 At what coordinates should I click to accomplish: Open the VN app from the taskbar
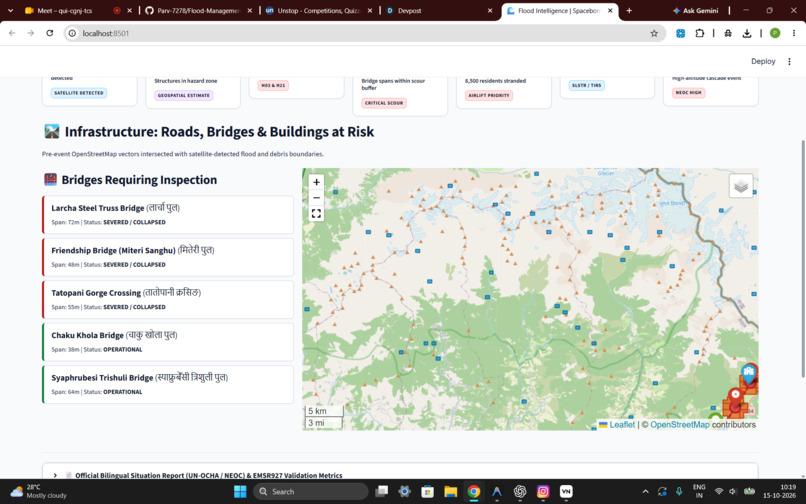coord(566,492)
